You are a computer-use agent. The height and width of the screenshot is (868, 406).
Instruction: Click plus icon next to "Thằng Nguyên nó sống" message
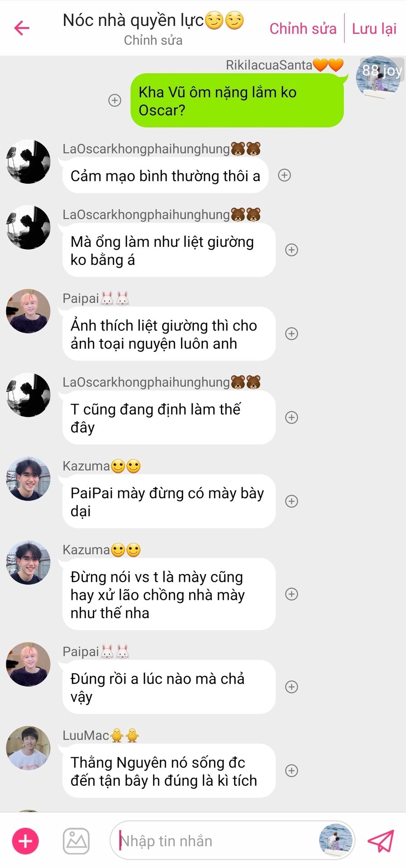[291, 771]
